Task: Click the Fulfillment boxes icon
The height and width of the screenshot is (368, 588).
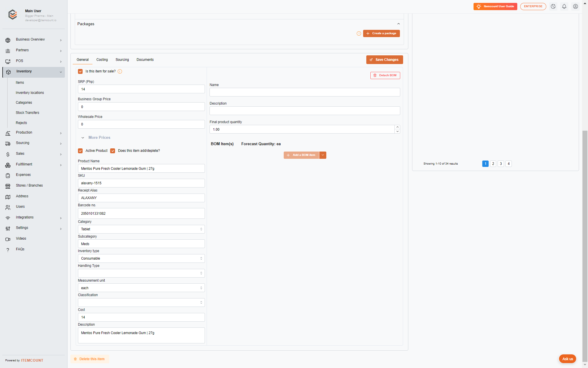Action: coord(8,165)
